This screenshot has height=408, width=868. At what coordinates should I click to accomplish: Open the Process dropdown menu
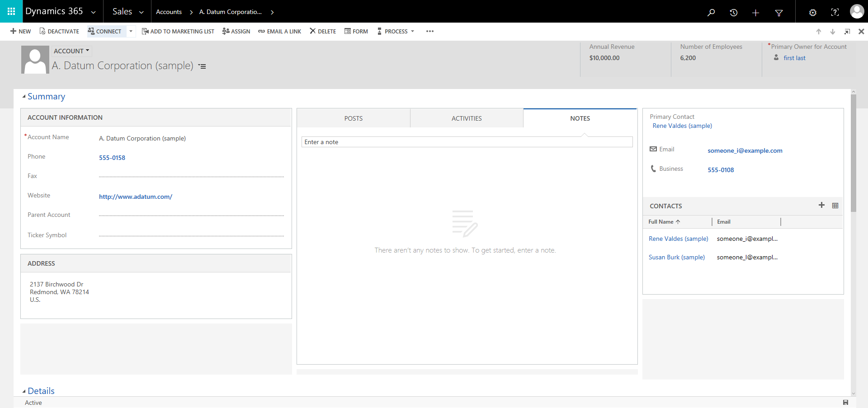(396, 31)
